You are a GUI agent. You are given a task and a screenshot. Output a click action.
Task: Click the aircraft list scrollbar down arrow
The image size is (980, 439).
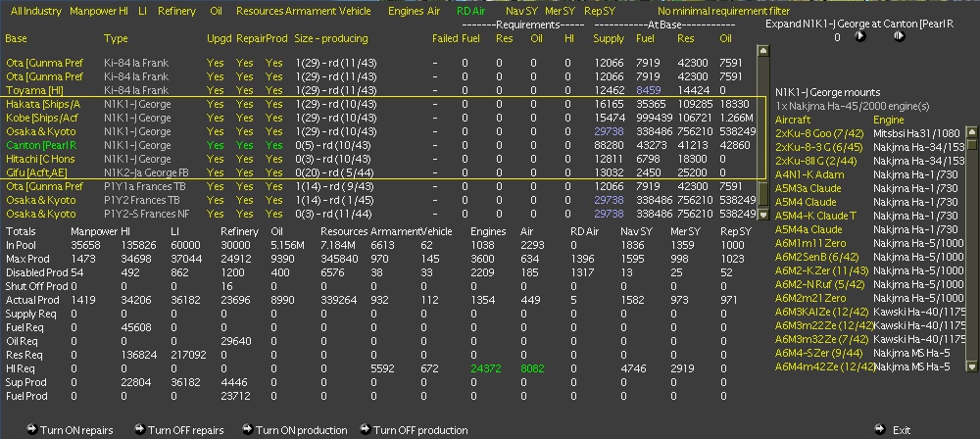click(972, 366)
